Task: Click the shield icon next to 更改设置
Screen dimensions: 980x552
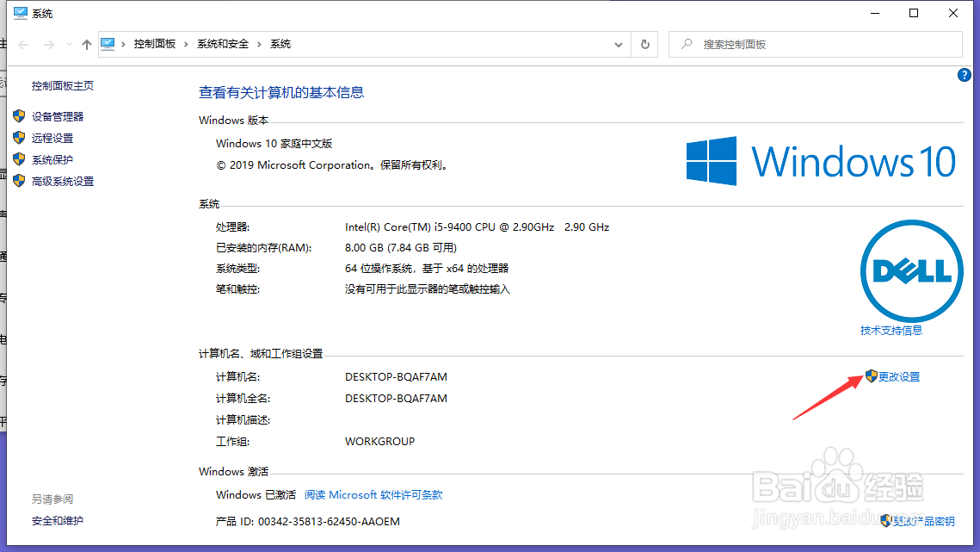Action: [872, 375]
